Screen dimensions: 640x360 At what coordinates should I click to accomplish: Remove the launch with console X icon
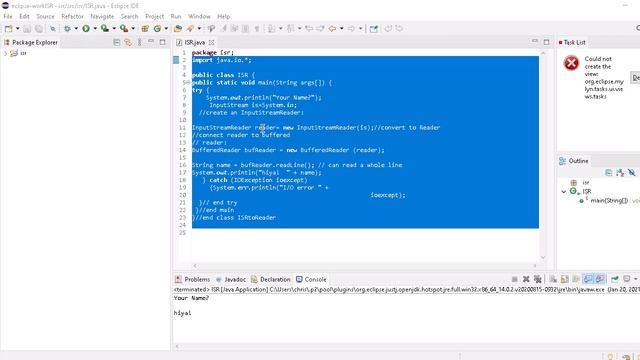[x=526, y=279]
